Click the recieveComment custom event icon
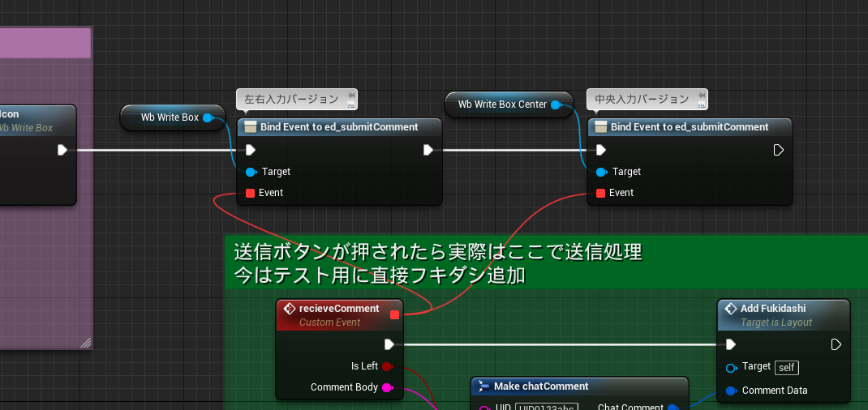Viewport: 868px width, 410px height. 289,309
